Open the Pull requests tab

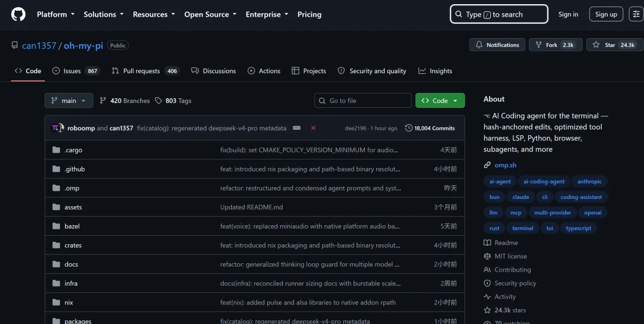[145, 71]
